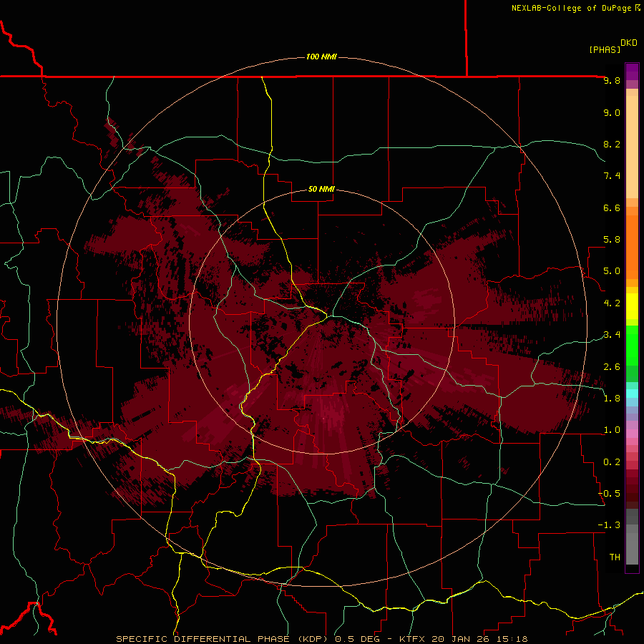Click the [PHAS] label above the colorbar
Screen dimensions: 644x644
(x=605, y=49)
